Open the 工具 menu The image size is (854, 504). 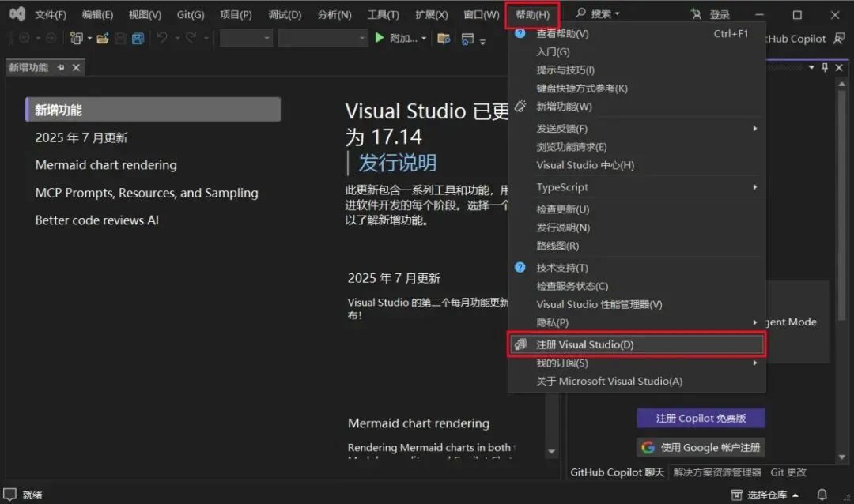383,15
